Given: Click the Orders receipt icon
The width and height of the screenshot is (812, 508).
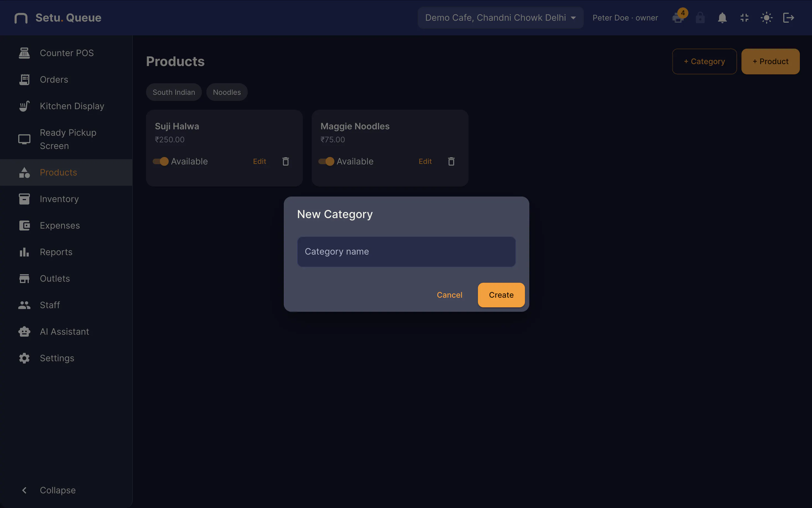Looking at the screenshot, I should (x=24, y=79).
